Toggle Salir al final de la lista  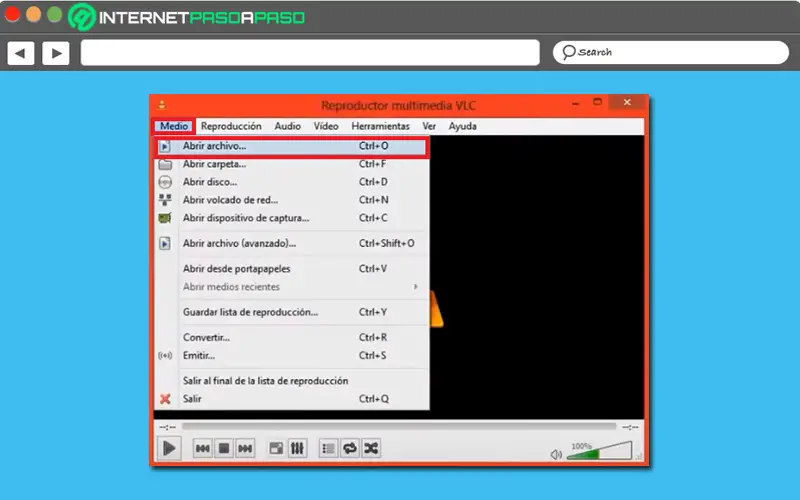(291, 381)
